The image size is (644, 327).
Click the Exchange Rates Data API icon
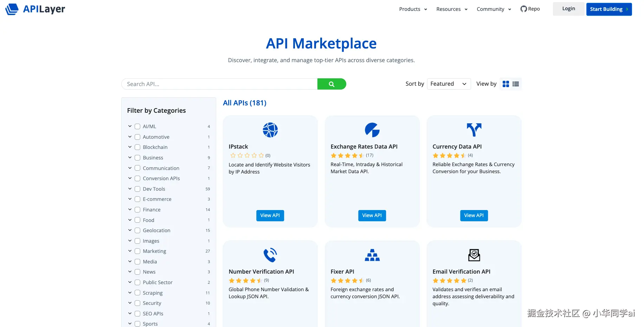pyautogui.click(x=372, y=130)
